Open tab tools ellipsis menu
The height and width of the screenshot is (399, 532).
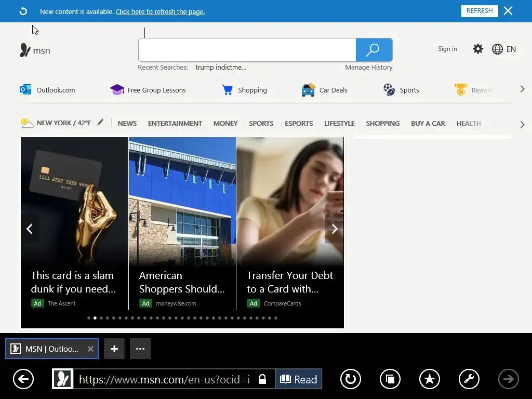tap(140, 349)
